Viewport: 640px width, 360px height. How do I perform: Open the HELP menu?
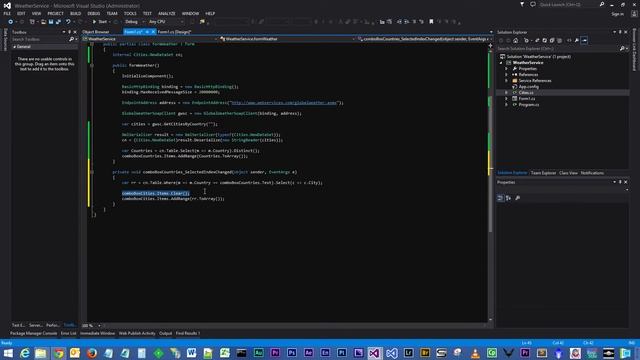click(x=210, y=13)
